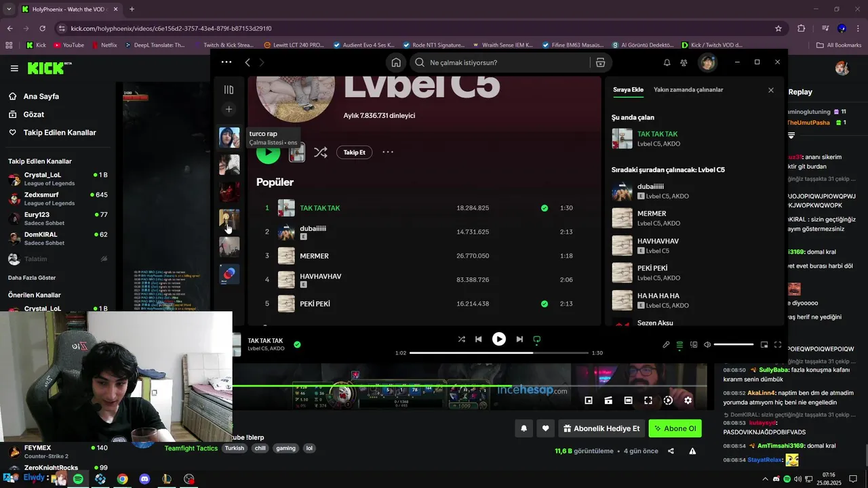
Task: Toggle Kick video fullscreen
Action: (x=648, y=401)
